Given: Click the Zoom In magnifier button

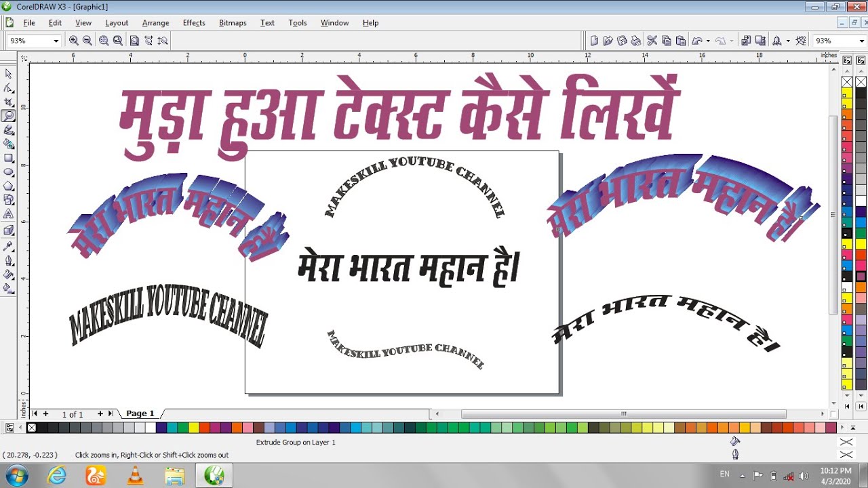Looking at the screenshot, I should pyautogui.click(x=73, y=41).
